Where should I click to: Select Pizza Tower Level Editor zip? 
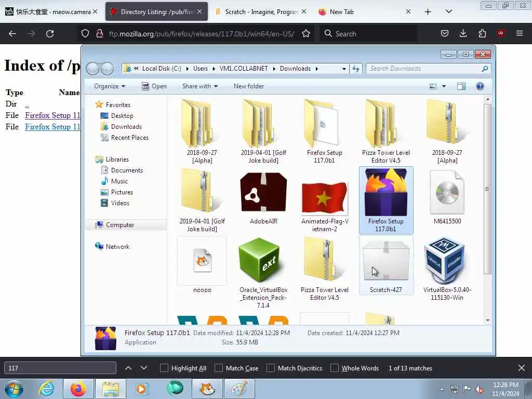click(x=325, y=269)
